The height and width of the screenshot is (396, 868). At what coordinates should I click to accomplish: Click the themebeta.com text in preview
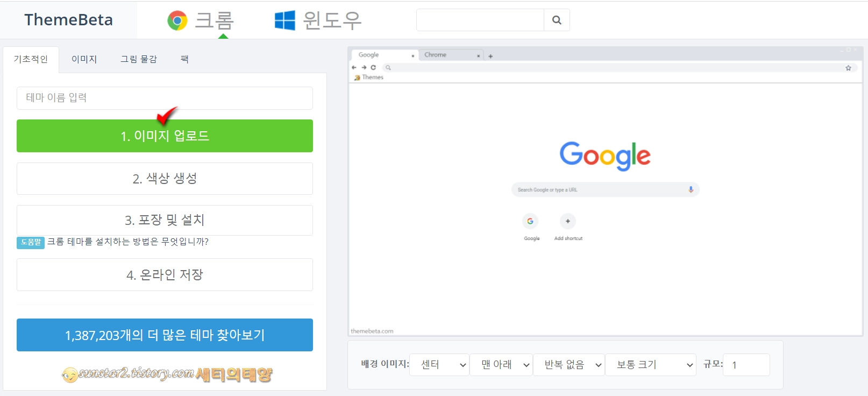(372, 331)
